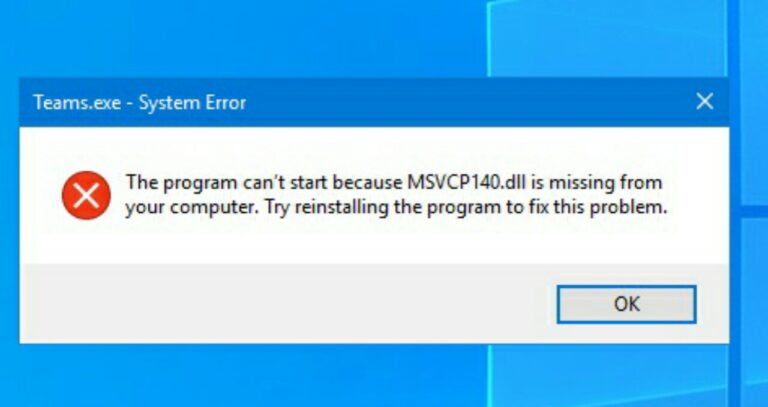
Task: Click white dialog area above the message
Action: tap(372, 147)
